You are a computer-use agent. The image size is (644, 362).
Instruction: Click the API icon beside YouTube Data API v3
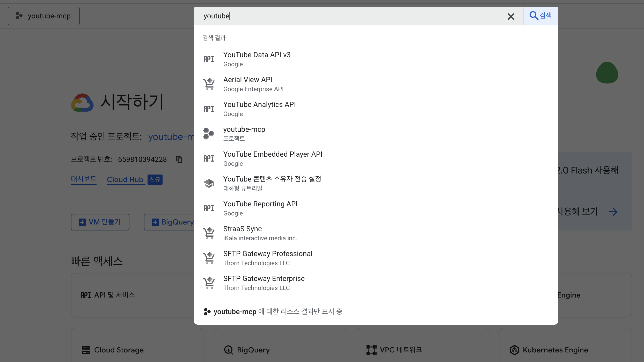point(209,59)
